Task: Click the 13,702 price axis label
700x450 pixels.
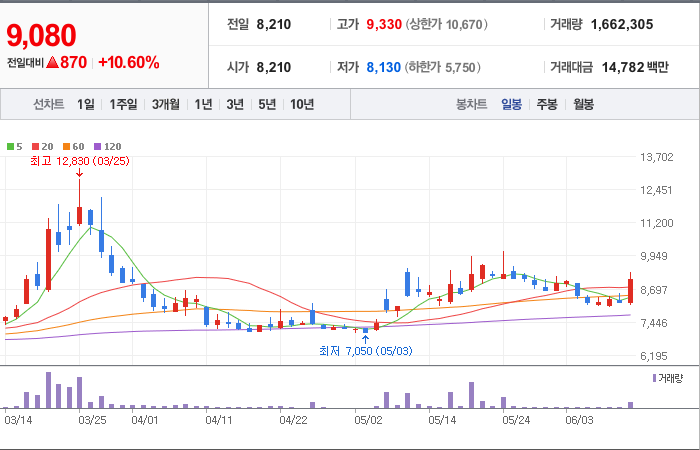Action: point(656,157)
